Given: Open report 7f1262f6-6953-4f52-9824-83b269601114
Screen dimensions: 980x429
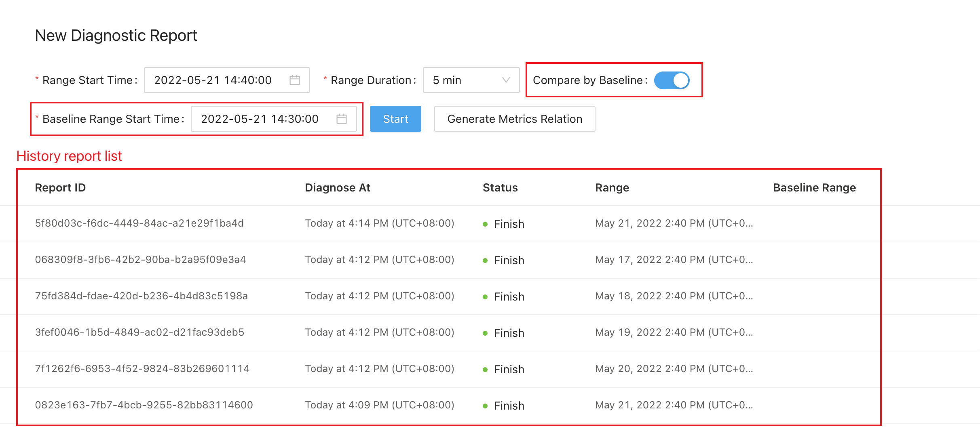Looking at the screenshot, I should (142, 369).
